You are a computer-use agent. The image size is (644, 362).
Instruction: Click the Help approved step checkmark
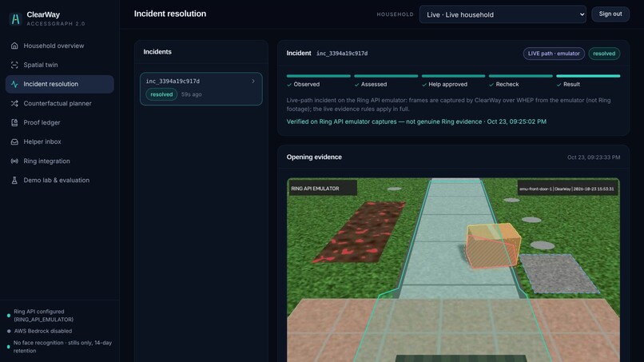click(424, 85)
